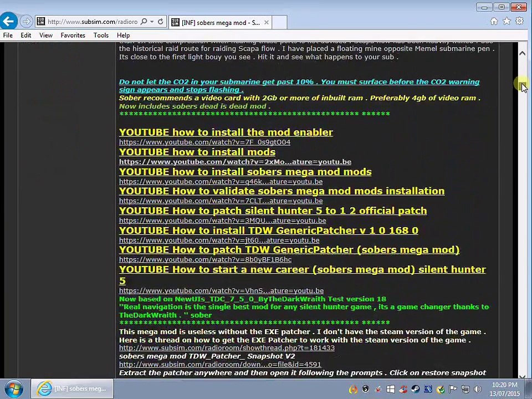Click the yellow checkmark security tray icon

[x=441, y=389]
